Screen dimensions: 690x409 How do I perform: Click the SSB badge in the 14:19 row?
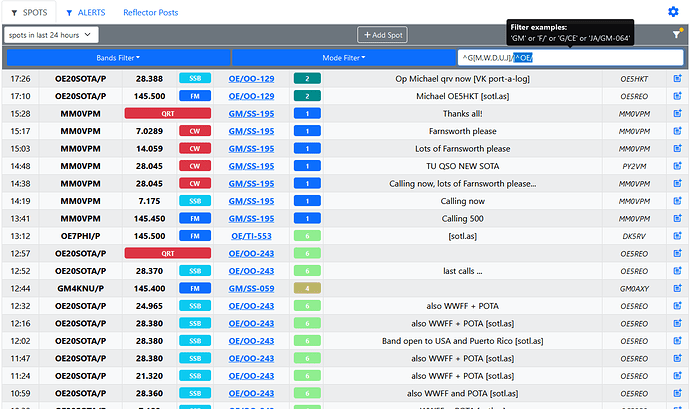click(195, 201)
